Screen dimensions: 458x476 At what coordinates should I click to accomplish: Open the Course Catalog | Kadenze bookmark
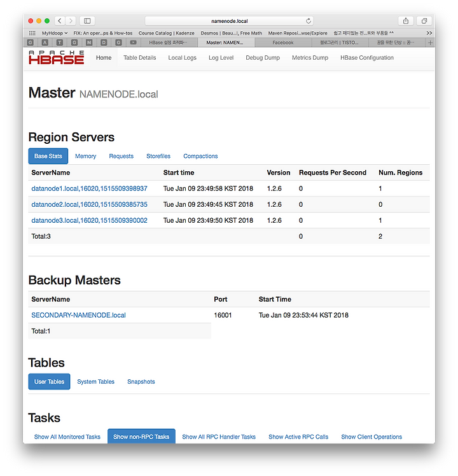(166, 33)
